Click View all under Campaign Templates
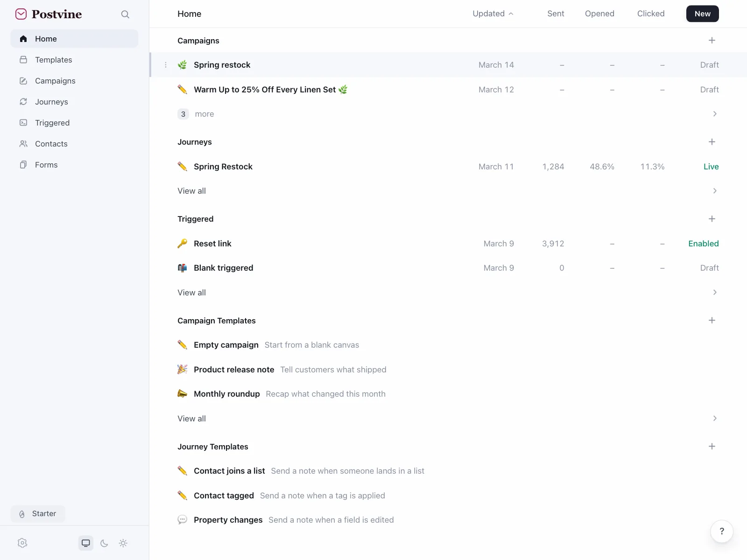The image size is (747, 560). [x=191, y=419]
